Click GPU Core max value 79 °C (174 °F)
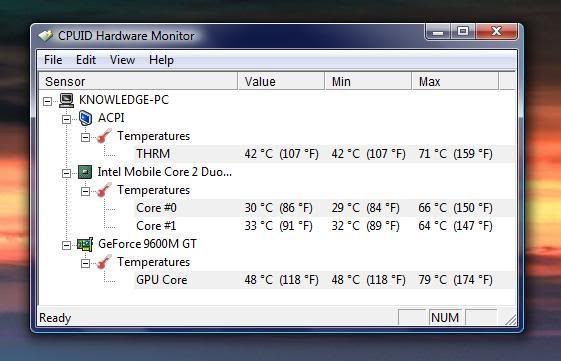561x361 pixels. coord(455,280)
